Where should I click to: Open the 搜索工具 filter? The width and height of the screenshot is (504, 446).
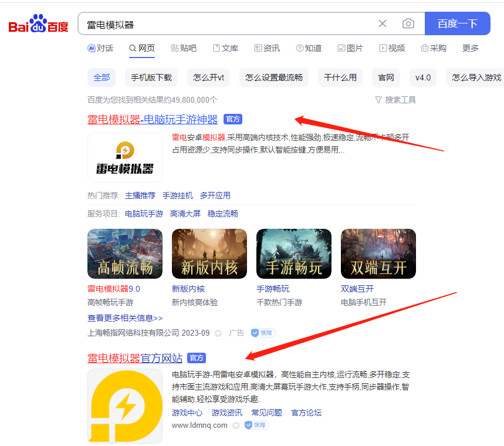395,100
